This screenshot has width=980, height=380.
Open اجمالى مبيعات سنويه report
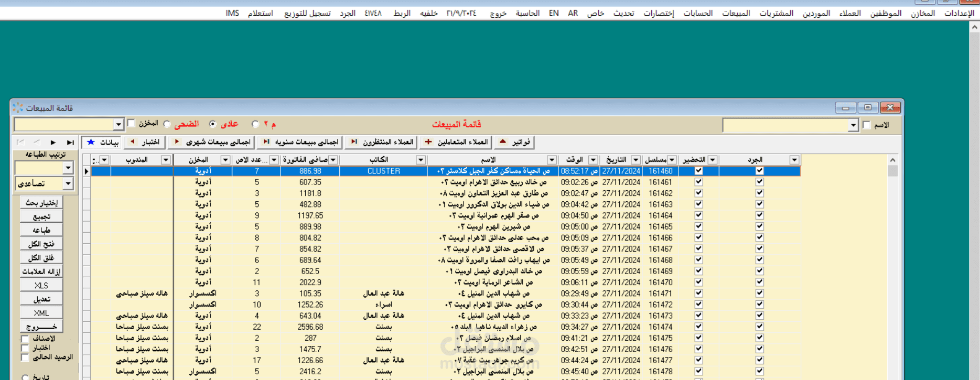coord(300,142)
